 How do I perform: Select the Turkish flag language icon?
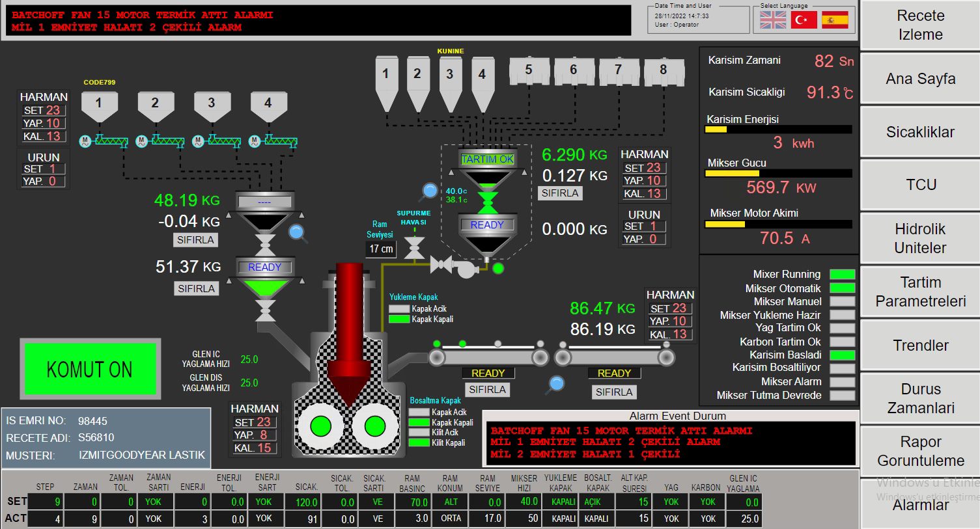coord(804,20)
